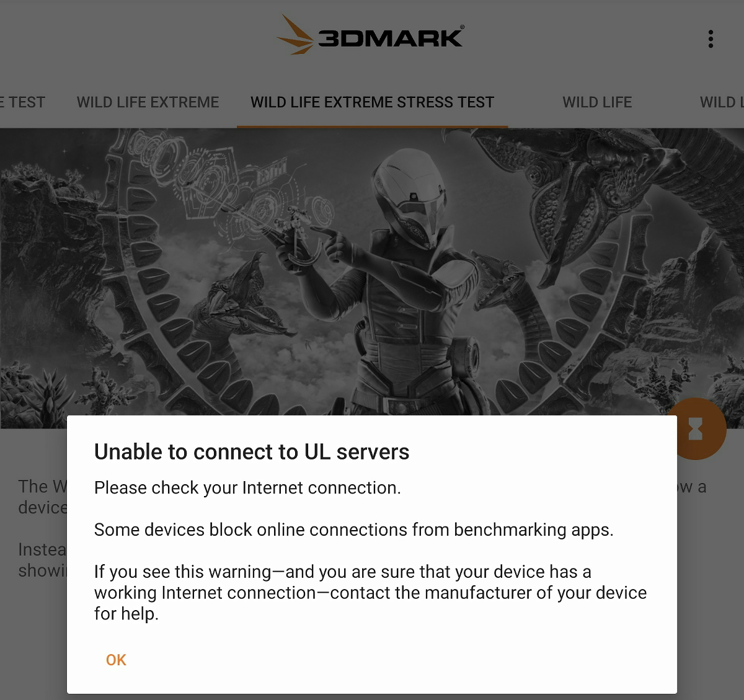The height and width of the screenshot is (700, 744).
Task: Click the paragraph about contacting the manufacturer
Action: tap(370, 593)
